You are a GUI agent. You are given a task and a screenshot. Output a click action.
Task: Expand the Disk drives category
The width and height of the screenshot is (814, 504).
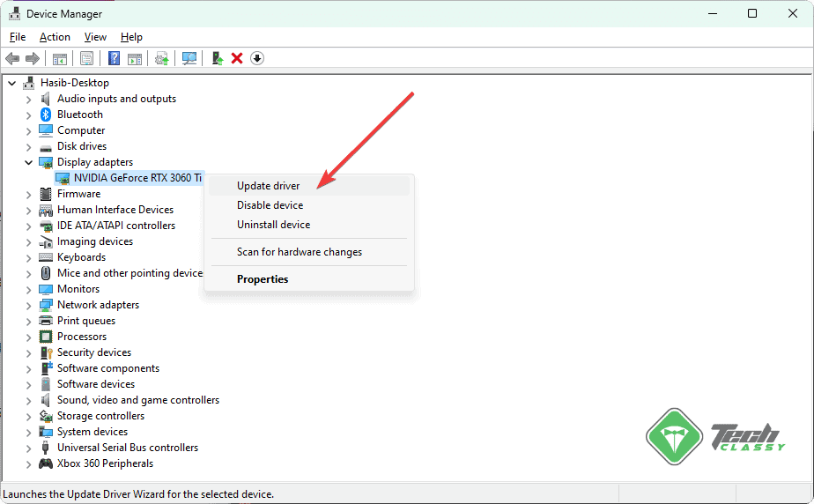click(28, 147)
